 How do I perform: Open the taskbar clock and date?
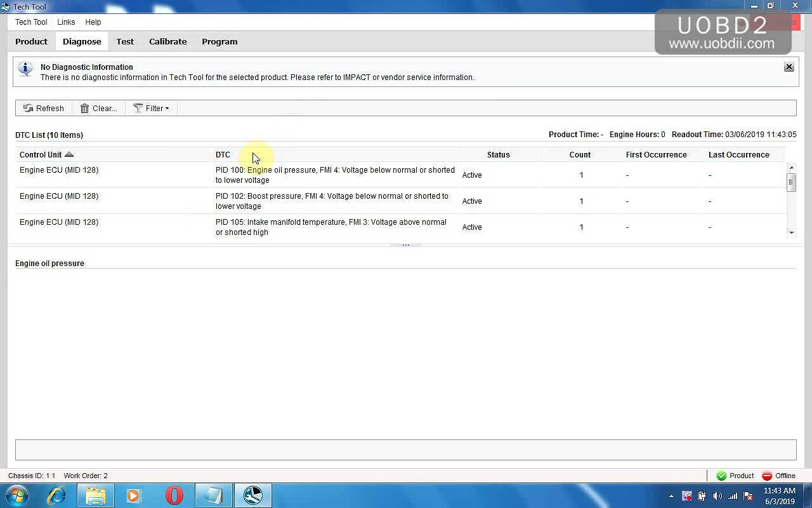780,496
